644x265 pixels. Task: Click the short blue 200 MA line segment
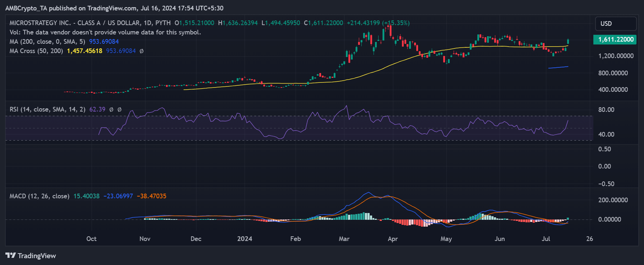point(558,67)
